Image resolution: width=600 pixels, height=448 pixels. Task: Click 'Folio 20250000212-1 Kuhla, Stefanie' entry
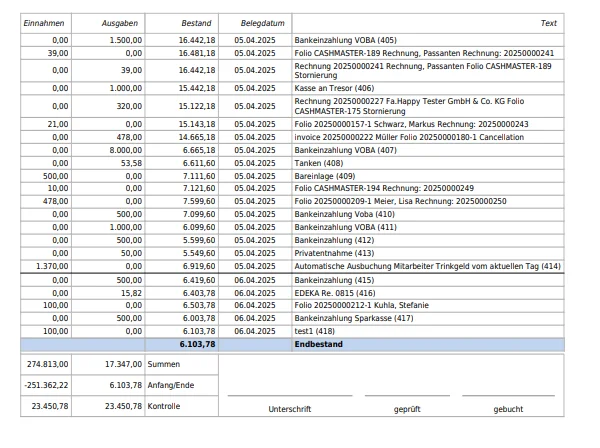[x=362, y=306]
